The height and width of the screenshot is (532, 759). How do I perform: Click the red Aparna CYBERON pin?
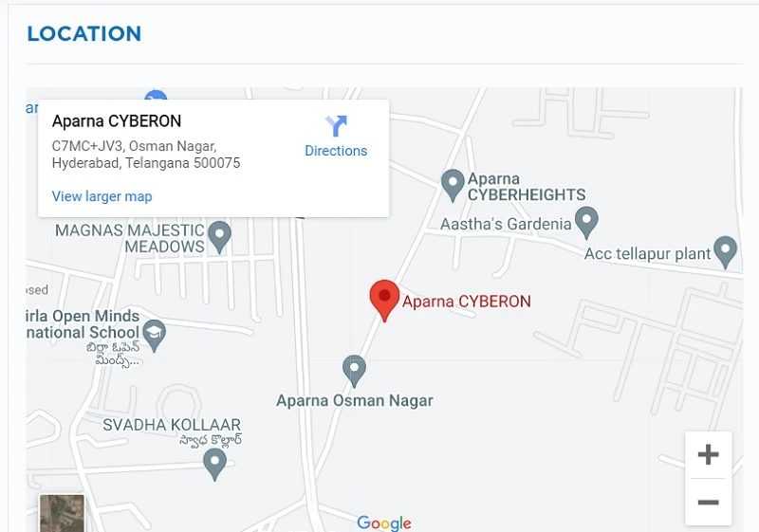point(384,301)
